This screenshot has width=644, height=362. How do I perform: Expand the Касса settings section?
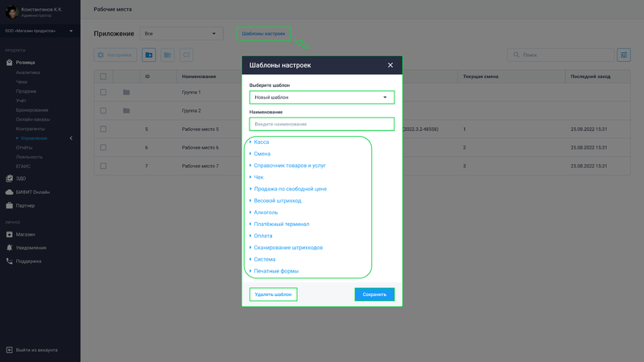[261, 142]
